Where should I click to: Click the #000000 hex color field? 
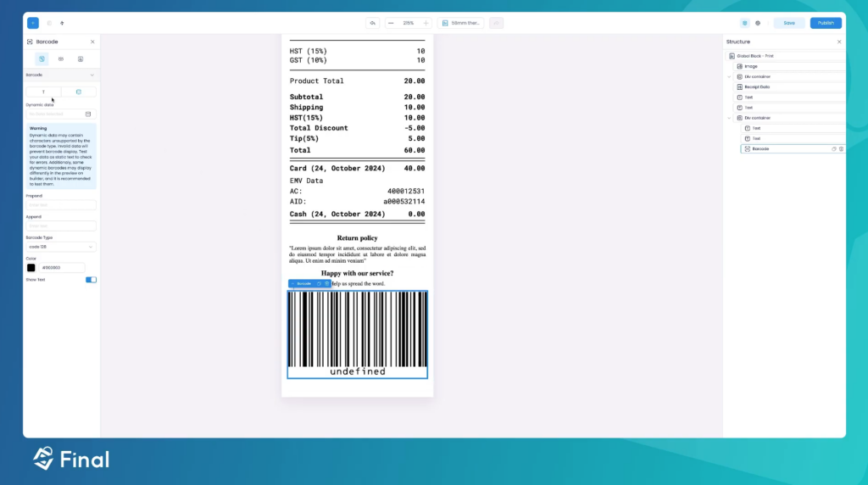(x=62, y=267)
